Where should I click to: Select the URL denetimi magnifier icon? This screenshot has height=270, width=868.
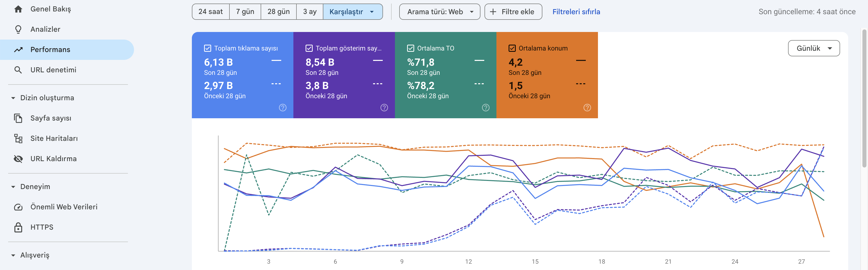[x=18, y=70]
